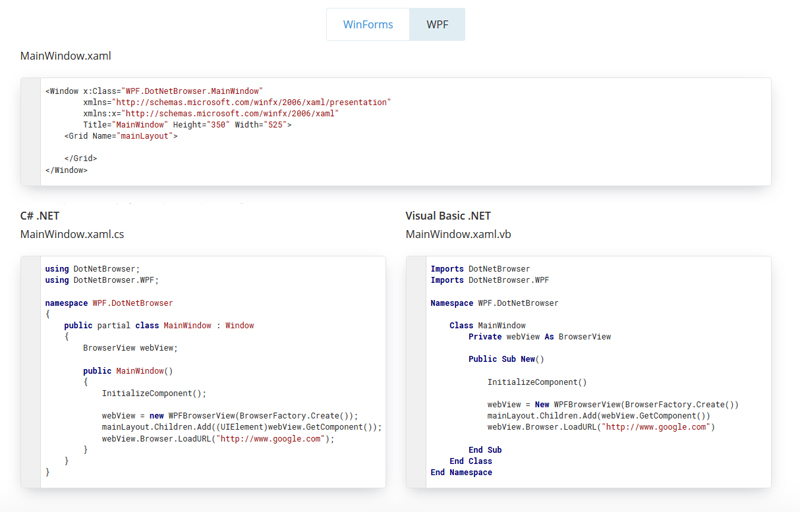The height and width of the screenshot is (512, 800).
Task: Click the 'Imports DotNetBrowser' line
Action: click(480, 269)
